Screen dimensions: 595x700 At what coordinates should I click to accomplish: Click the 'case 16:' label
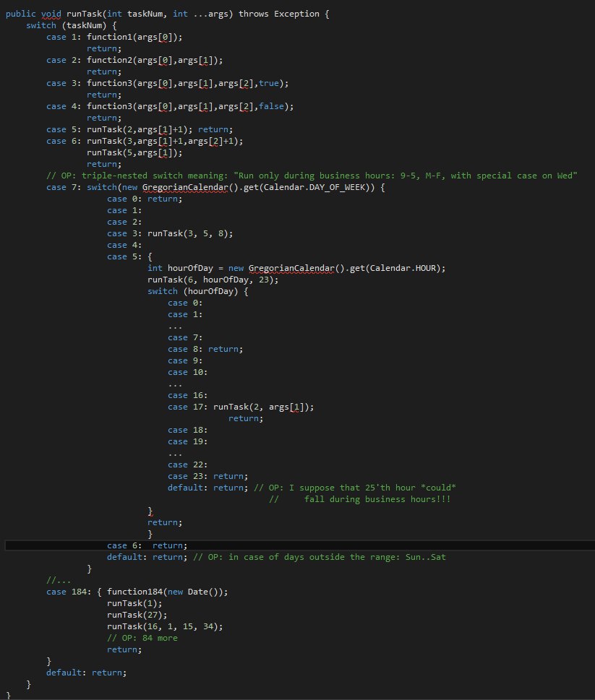click(x=188, y=396)
